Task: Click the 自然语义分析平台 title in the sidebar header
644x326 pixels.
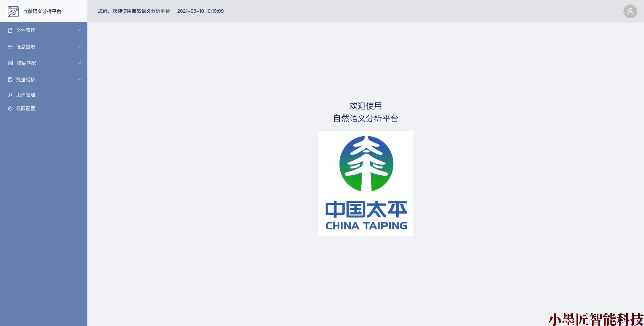Action: pos(42,11)
